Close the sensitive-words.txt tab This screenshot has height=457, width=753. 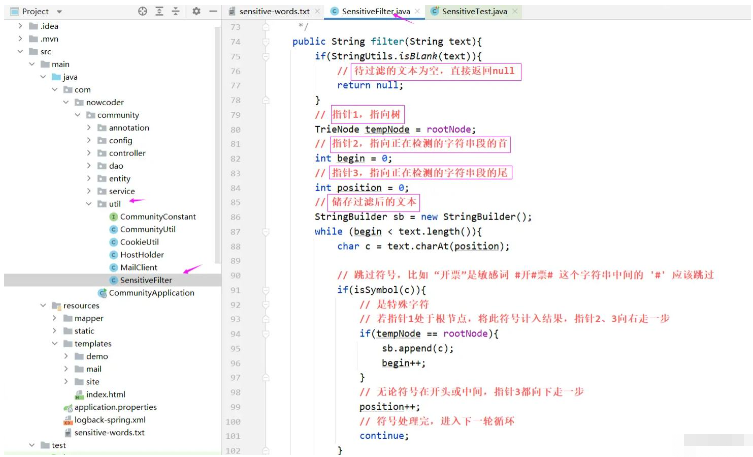[319, 10]
